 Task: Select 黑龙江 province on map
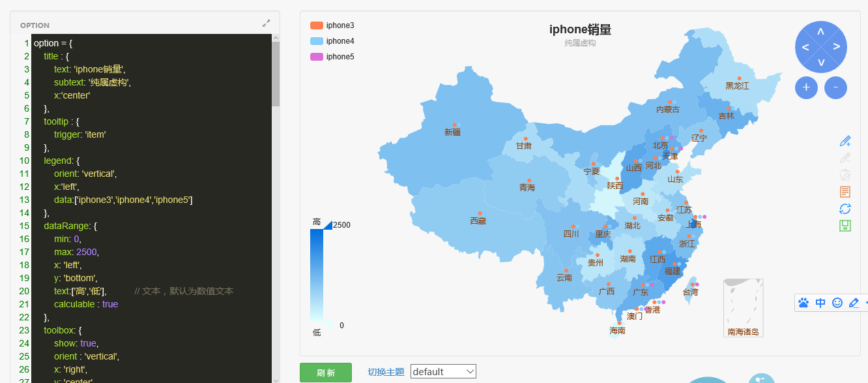pyautogui.click(x=737, y=86)
